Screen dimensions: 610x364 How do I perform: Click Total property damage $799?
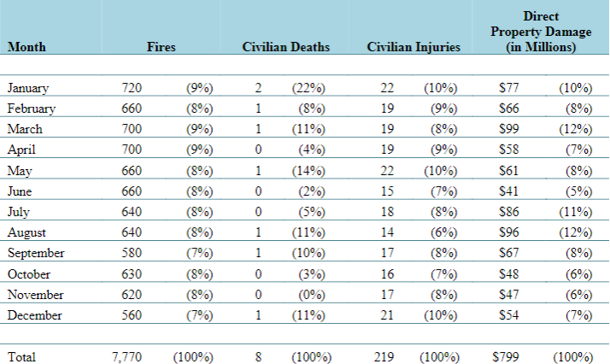[506, 357]
